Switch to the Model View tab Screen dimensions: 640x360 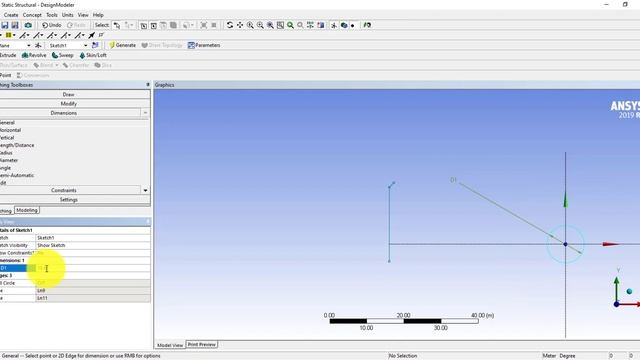pyautogui.click(x=170, y=345)
